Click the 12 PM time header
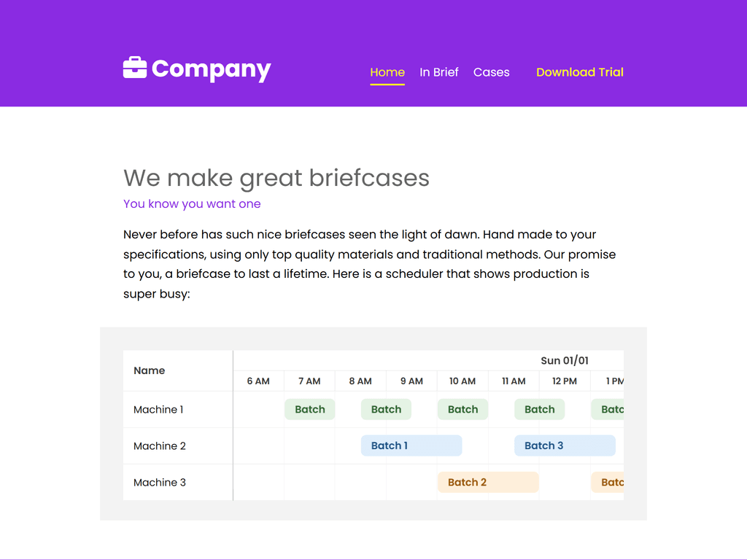 (565, 381)
